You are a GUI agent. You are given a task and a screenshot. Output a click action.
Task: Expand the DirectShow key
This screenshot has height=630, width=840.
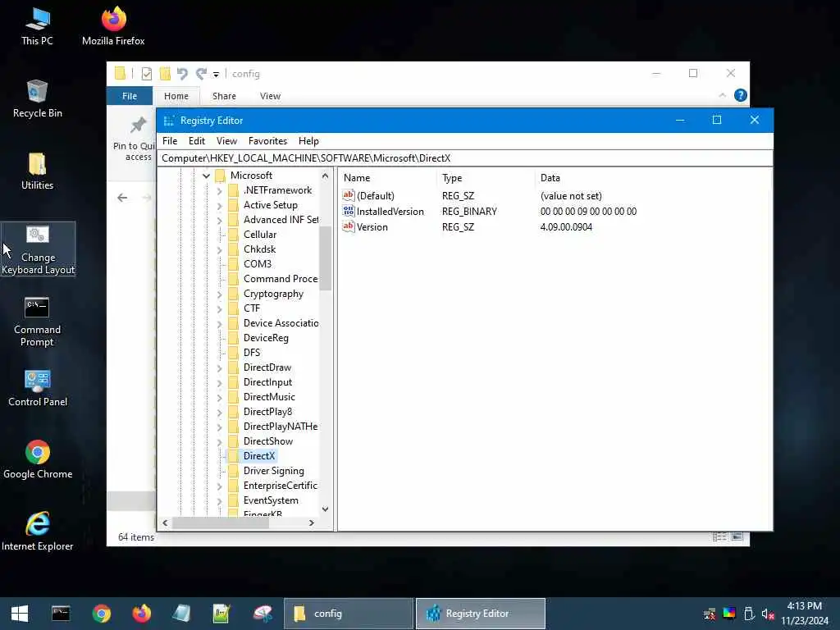[x=219, y=442]
